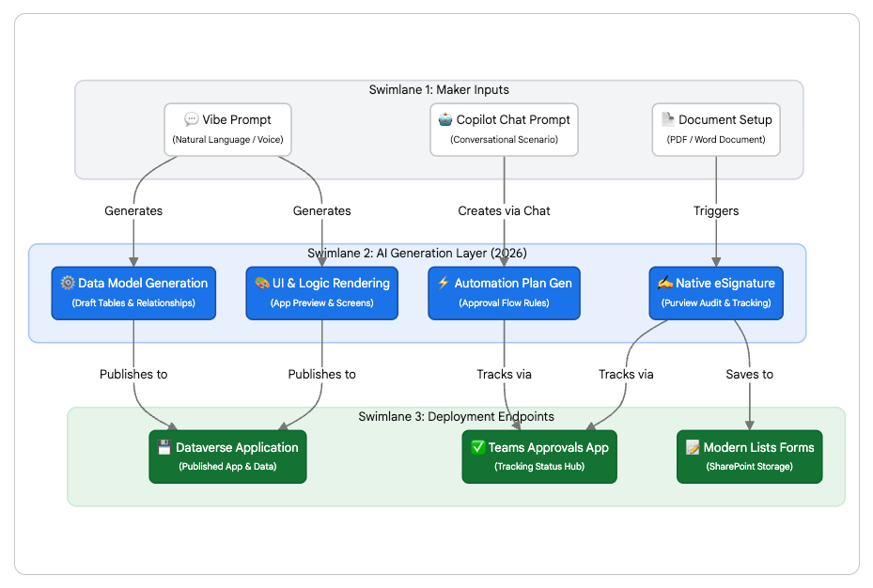
Task: Click the green checkmark icon in Teams Approvals App
Action: (x=478, y=448)
